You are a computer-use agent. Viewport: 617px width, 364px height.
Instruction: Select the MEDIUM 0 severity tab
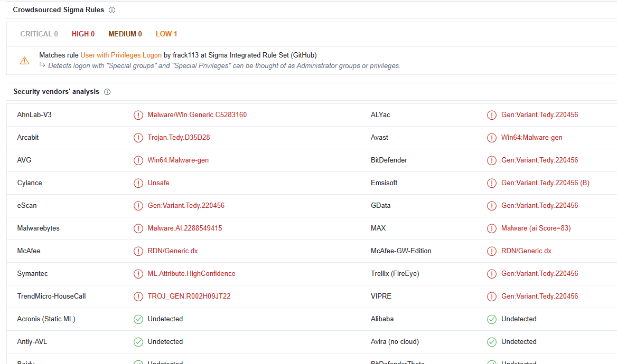tap(125, 34)
